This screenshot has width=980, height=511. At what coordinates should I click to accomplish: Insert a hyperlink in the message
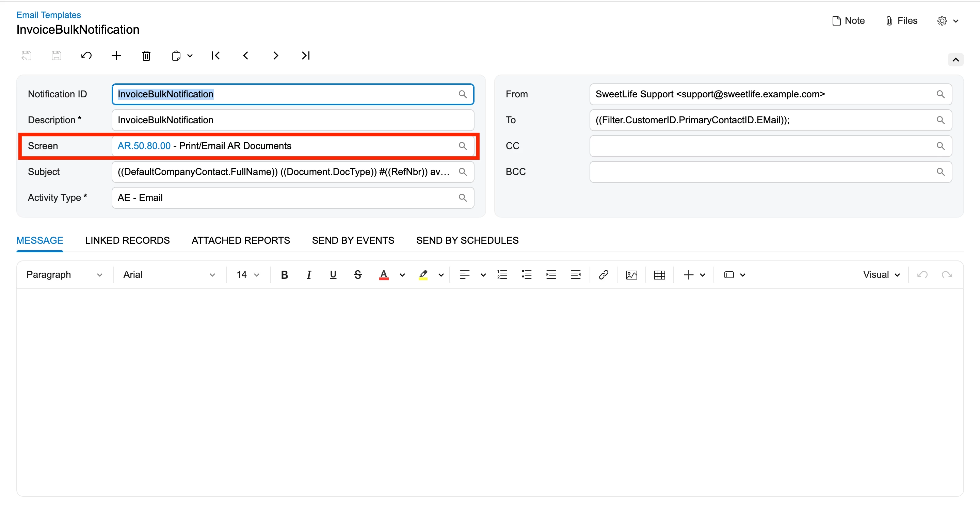604,275
